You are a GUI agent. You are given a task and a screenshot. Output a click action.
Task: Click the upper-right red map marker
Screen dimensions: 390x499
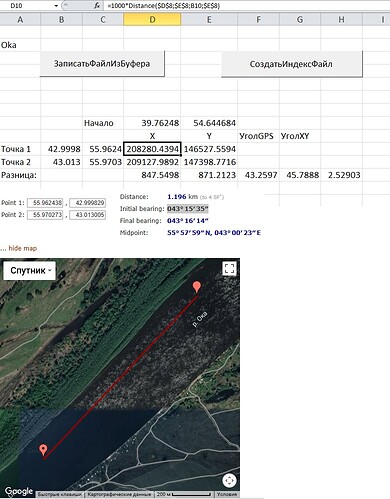tap(197, 287)
